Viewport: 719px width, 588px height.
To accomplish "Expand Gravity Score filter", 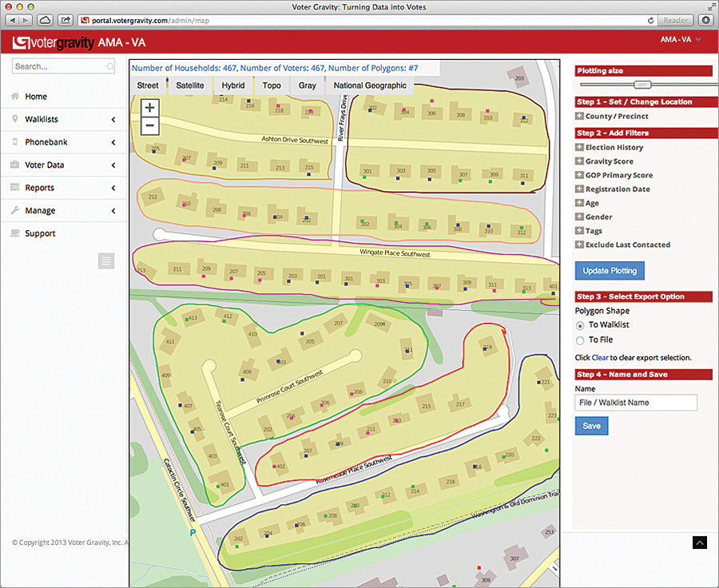I will click(580, 161).
